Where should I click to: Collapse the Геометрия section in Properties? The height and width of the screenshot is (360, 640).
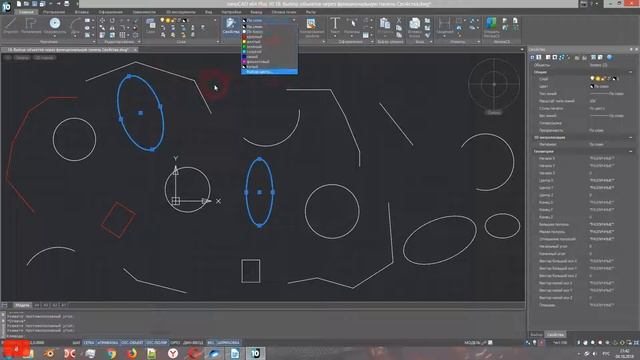631,151
